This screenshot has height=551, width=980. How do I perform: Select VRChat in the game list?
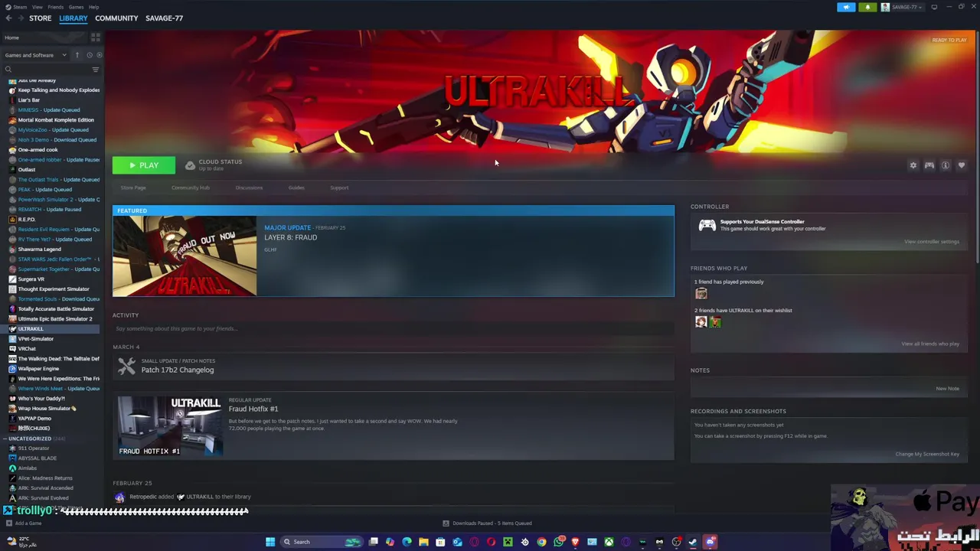[27, 349]
